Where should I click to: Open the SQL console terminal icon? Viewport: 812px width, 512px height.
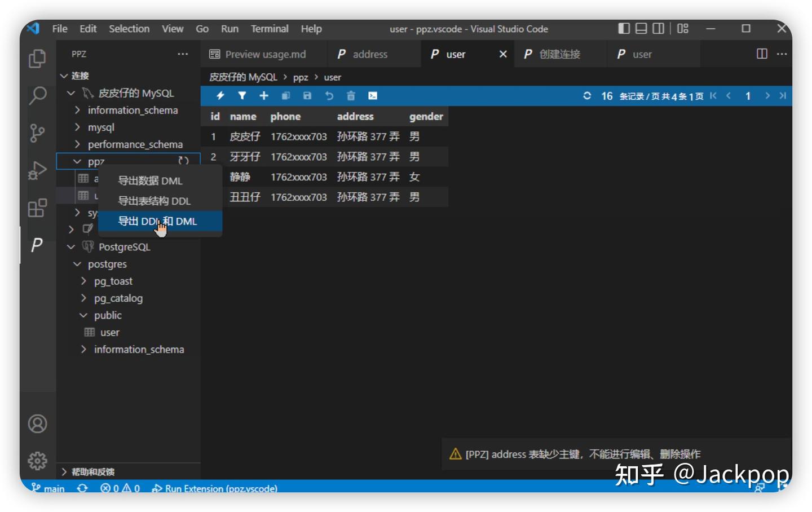[x=372, y=96]
